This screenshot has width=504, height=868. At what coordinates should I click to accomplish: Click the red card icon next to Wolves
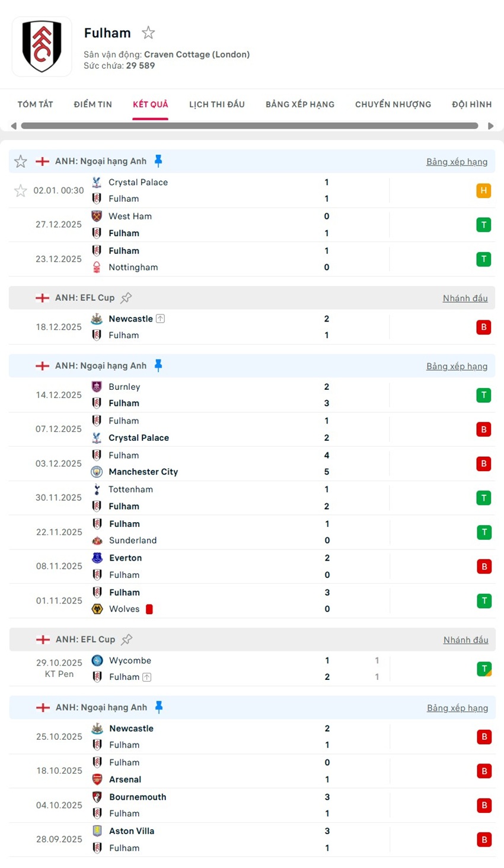(x=150, y=609)
